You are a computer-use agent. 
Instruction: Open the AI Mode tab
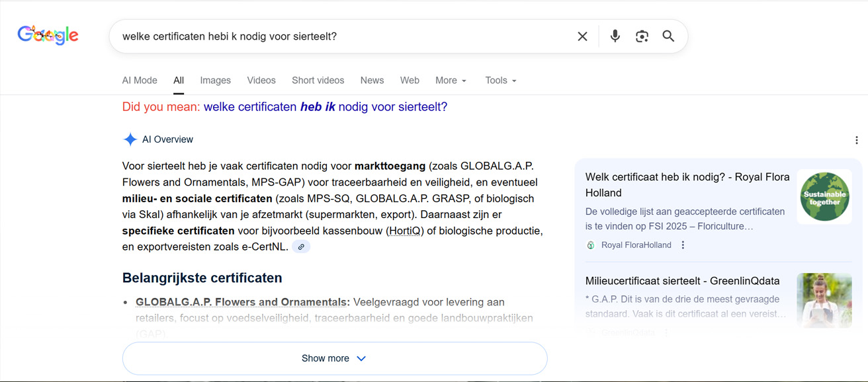click(x=140, y=81)
